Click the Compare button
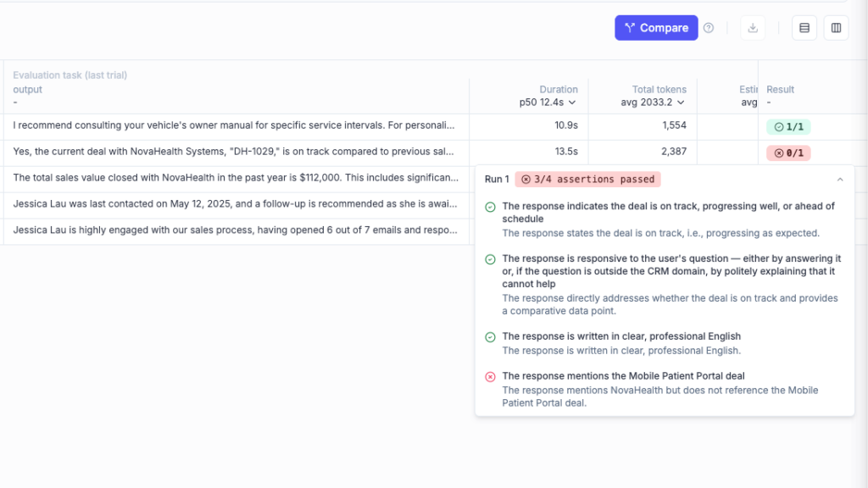The height and width of the screenshot is (488, 868). pos(656,28)
